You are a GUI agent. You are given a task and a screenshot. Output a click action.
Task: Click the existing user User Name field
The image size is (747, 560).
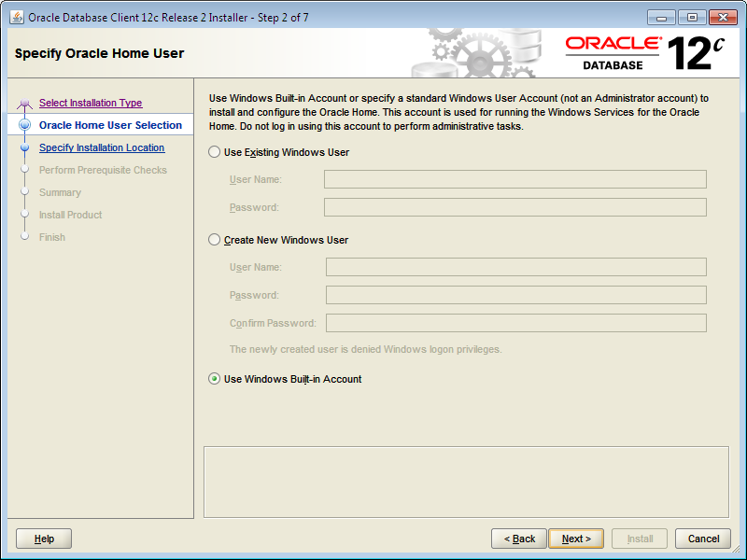pyautogui.click(x=514, y=179)
